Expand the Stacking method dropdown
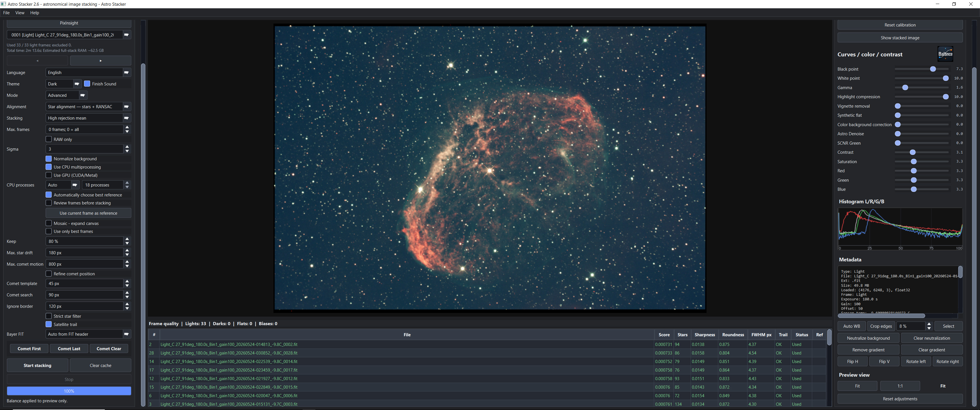This screenshot has width=980, height=410. [88, 118]
